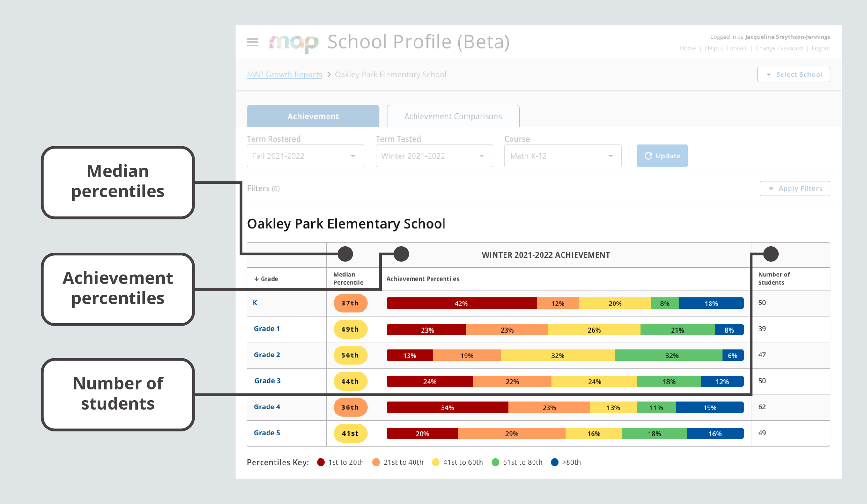Click the Term Rostered dropdown arrow icon
Viewport: 867px width, 504px height.
tap(351, 155)
